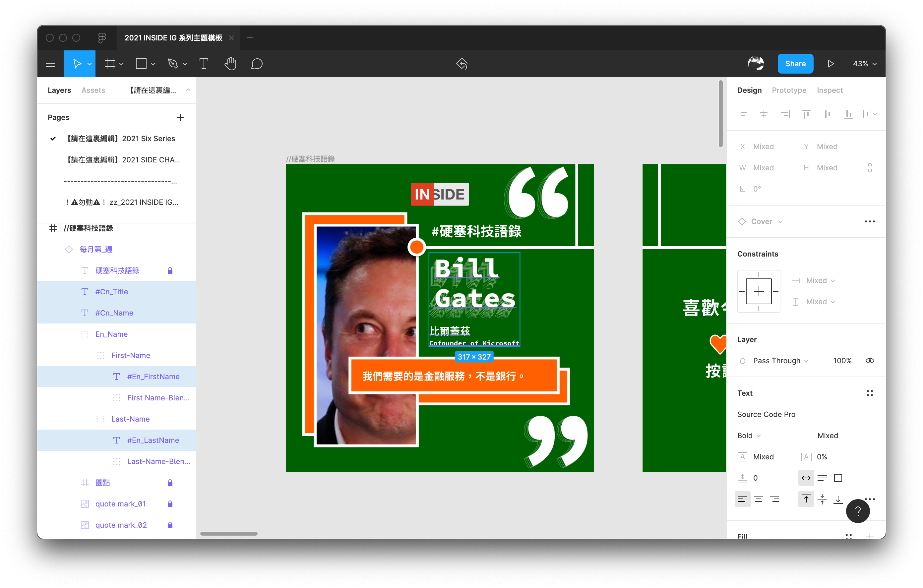
Task: Open the hamburger main menu
Action: click(x=50, y=64)
